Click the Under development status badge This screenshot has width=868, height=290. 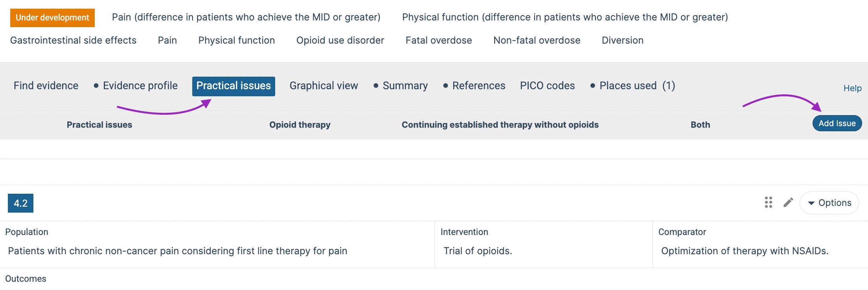[52, 18]
